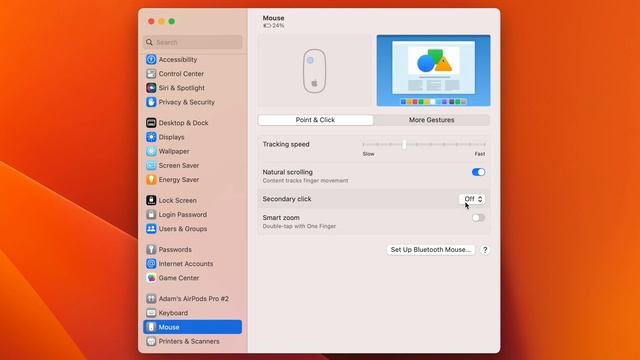Click the Mouse title heading
The width and height of the screenshot is (640, 360).
click(x=273, y=18)
